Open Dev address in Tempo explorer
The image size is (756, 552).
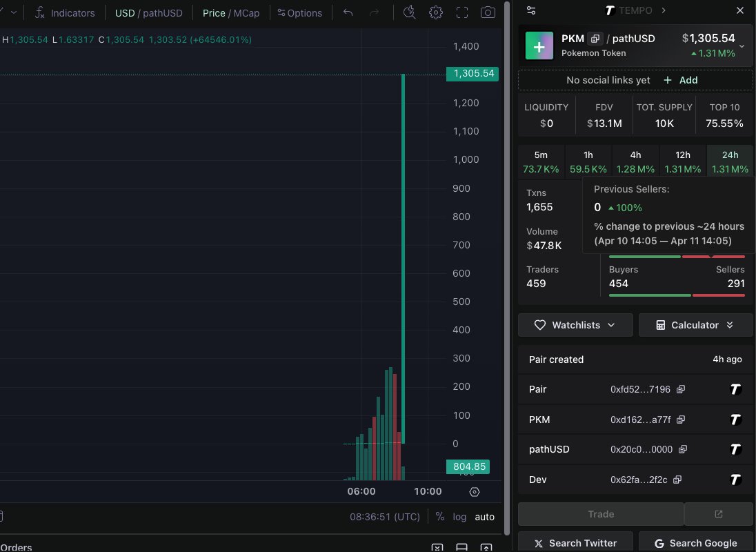coord(735,480)
